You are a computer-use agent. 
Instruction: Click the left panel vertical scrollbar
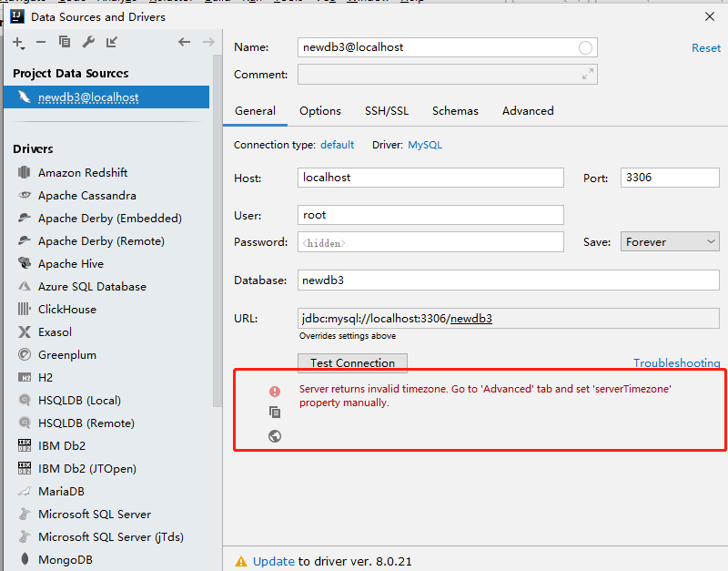217,231
